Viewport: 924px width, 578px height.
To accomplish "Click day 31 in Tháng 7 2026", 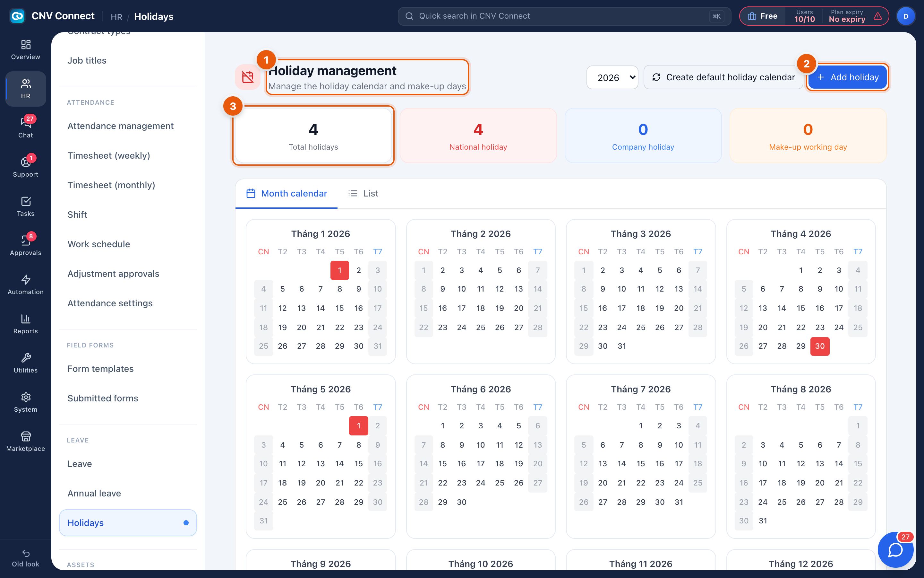I will tap(679, 502).
